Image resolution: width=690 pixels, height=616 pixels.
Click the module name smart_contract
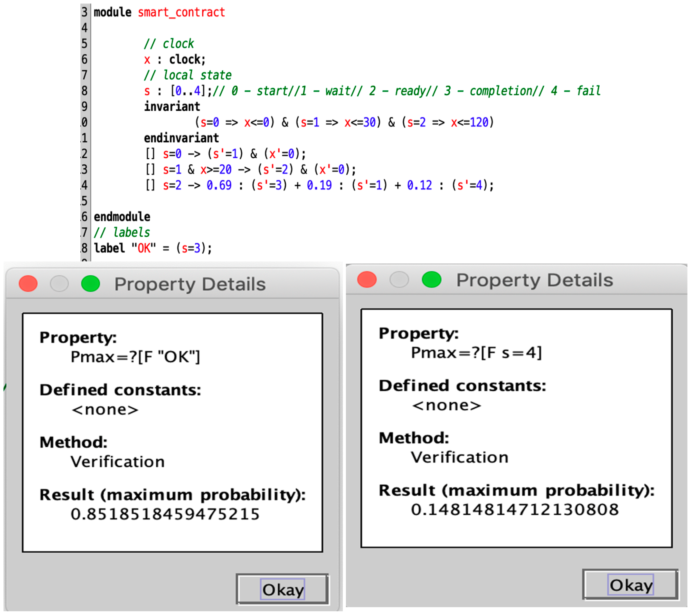click(181, 13)
